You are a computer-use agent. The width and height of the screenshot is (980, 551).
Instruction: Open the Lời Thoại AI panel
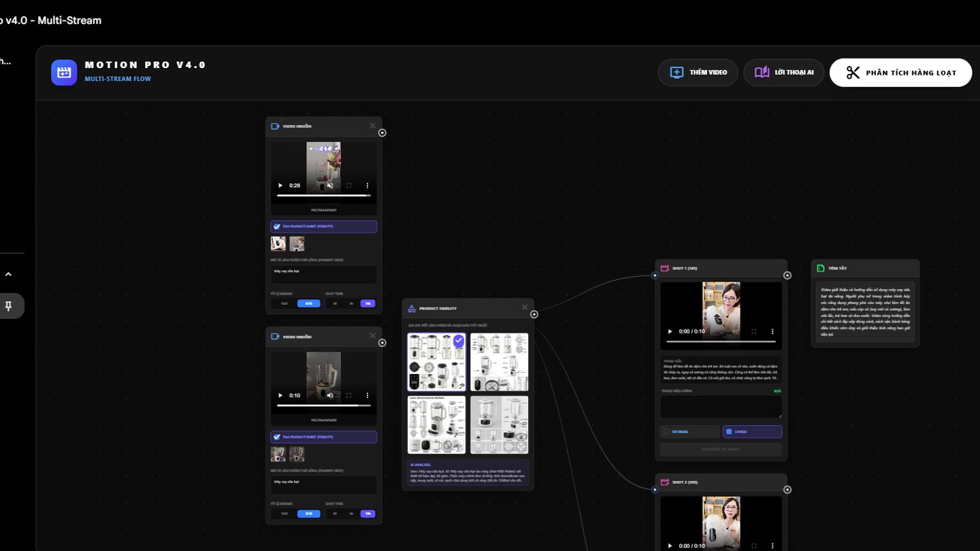tap(783, 72)
